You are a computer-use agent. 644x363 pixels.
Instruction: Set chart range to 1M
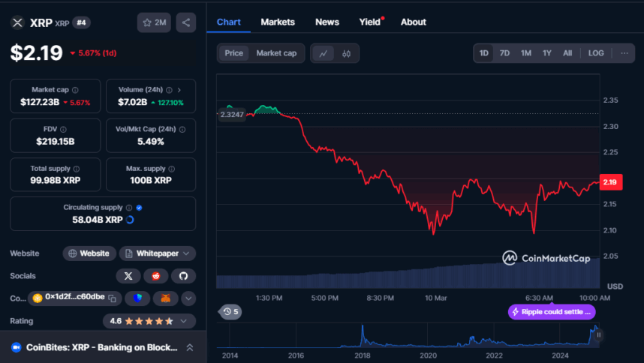coord(525,53)
